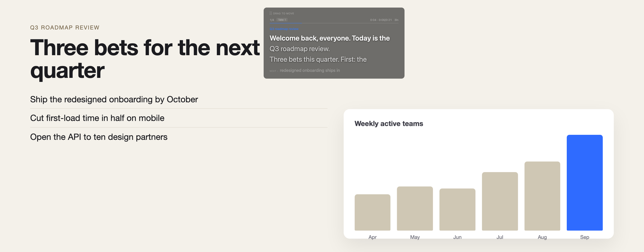Select the Jul bar in chart
Viewport: 644px width, 252px height.
click(500, 201)
